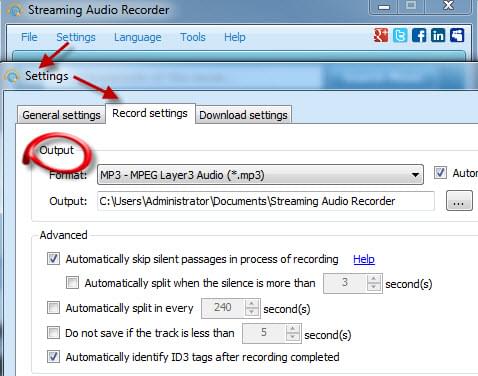Viewport: 478px width, 376px height.
Task: Disable automatically skip silent passages
Action: pyautogui.click(x=53, y=259)
